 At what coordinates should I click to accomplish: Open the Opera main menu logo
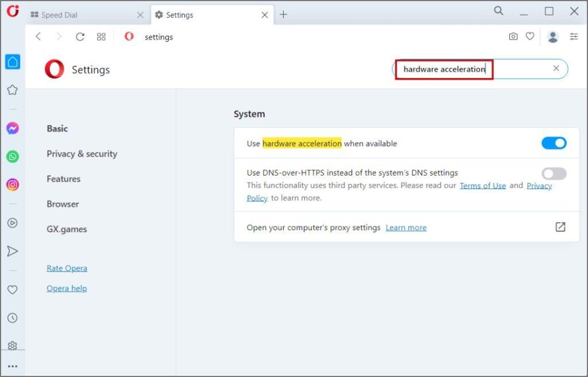[13, 11]
